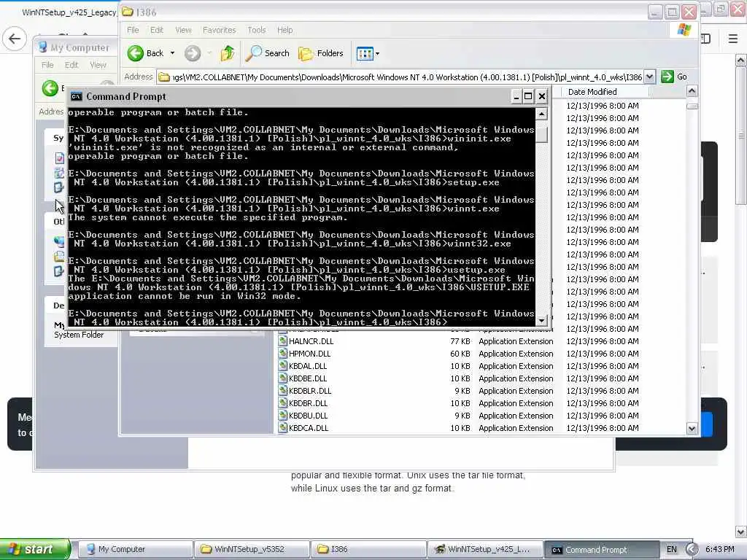747x560 pixels.
Task: Click the scroll-down arrow of I386 file list
Action: 692,429
